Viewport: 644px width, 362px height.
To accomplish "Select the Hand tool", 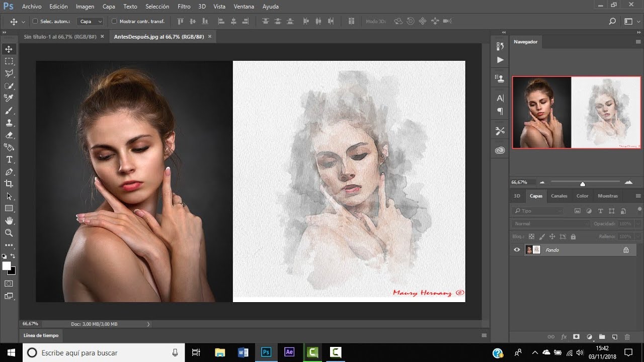I will 9,221.
